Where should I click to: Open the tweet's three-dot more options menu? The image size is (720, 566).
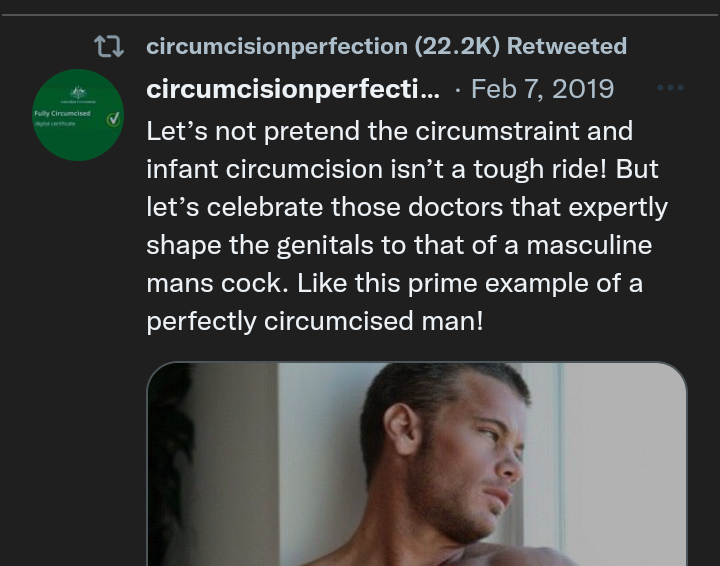coord(670,88)
